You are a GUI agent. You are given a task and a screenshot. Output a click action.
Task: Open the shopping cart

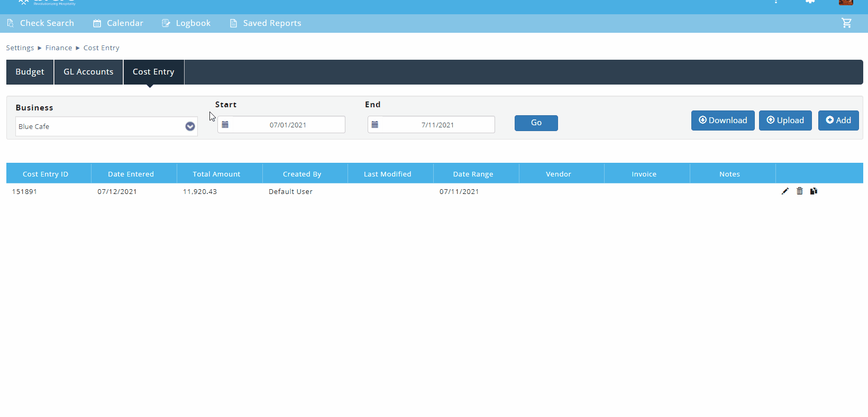(x=846, y=23)
